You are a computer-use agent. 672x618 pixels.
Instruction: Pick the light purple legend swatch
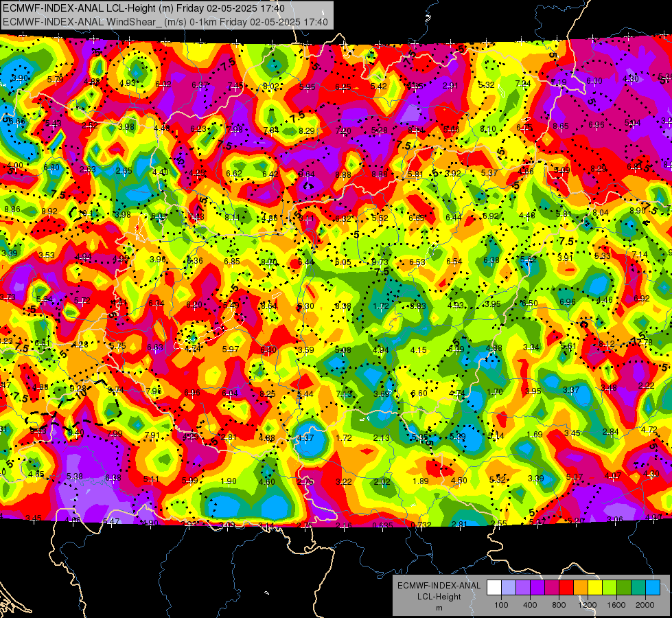click(x=523, y=588)
